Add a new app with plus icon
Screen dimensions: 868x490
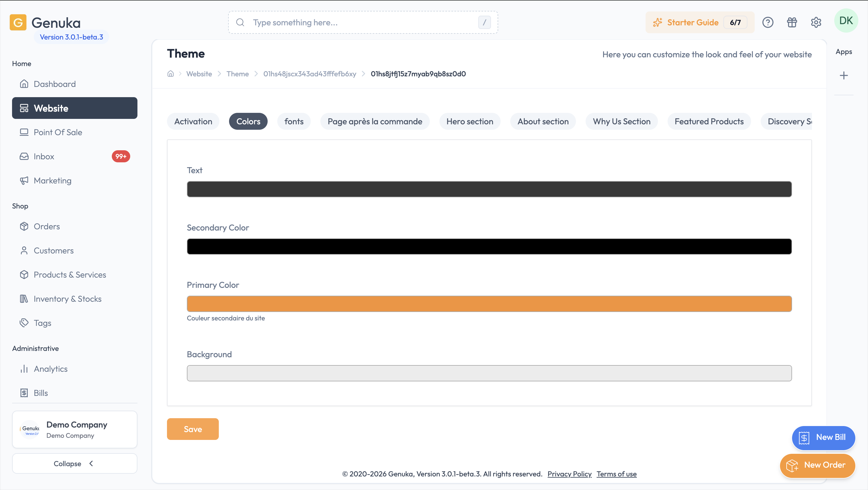(844, 75)
